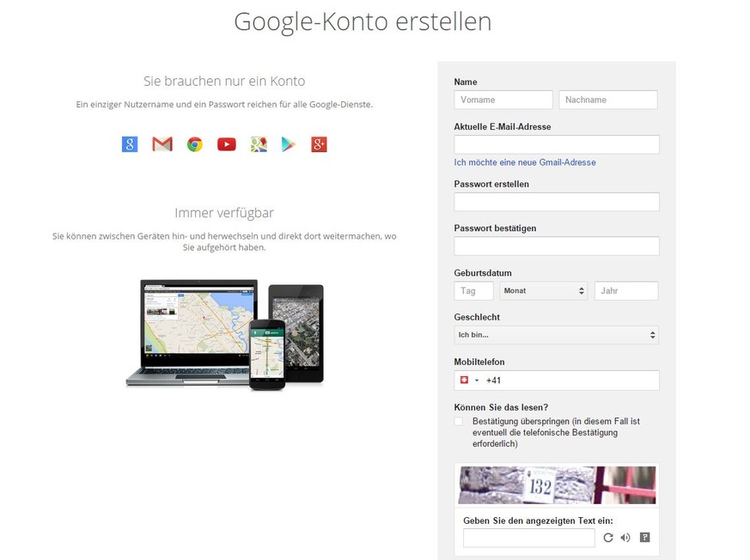Image resolution: width=750 pixels, height=560 pixels.
Task: Click the red Google+ icon
Action: (x=319, y=144)
